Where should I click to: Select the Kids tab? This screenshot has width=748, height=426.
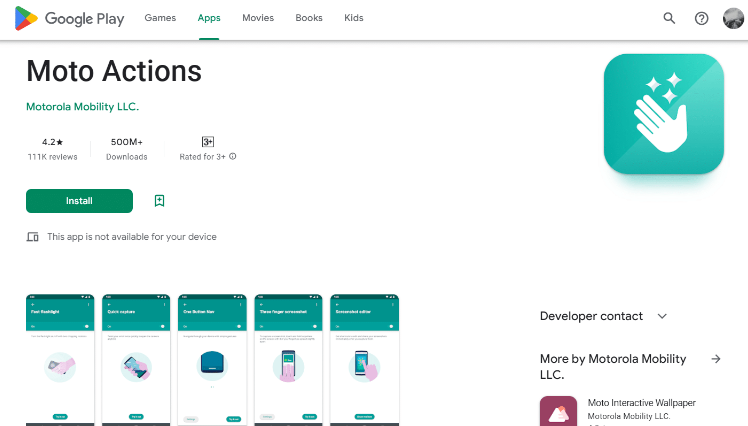[x=354, y=18]
